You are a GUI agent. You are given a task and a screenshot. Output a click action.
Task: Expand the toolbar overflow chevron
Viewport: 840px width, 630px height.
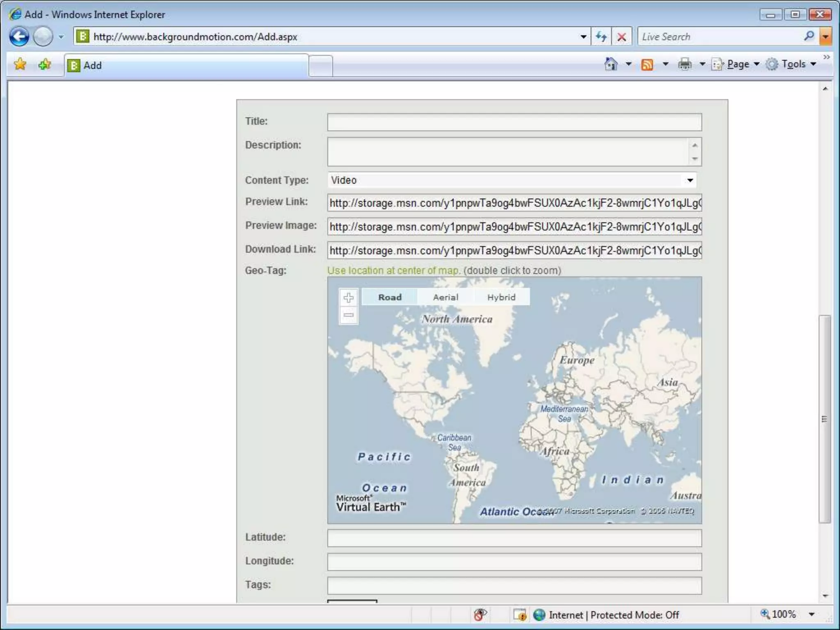coord(826,57)
